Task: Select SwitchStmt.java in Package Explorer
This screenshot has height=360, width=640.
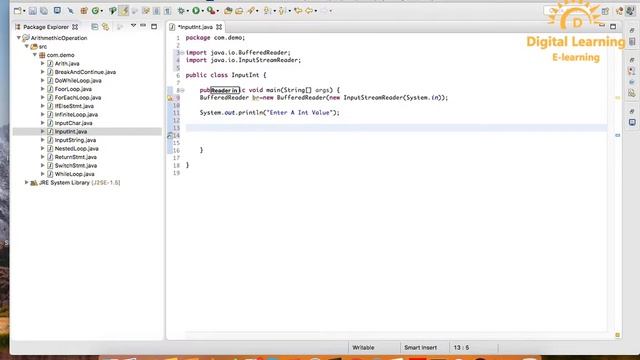Action: 76,166
